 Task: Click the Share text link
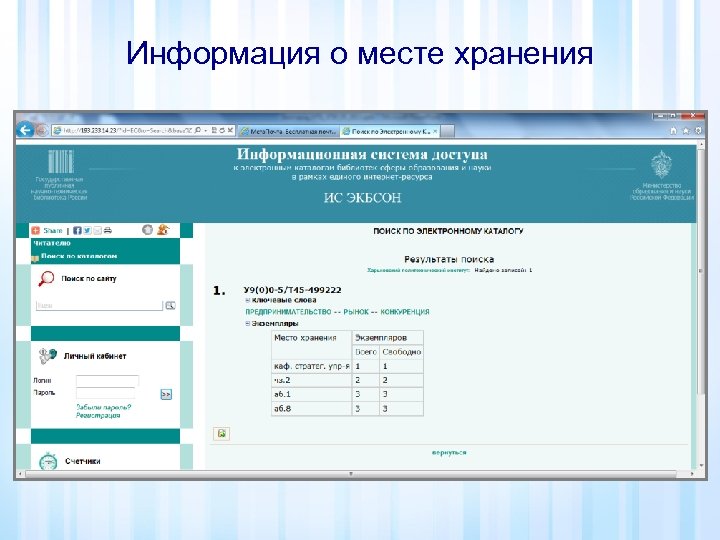[52, 231]
